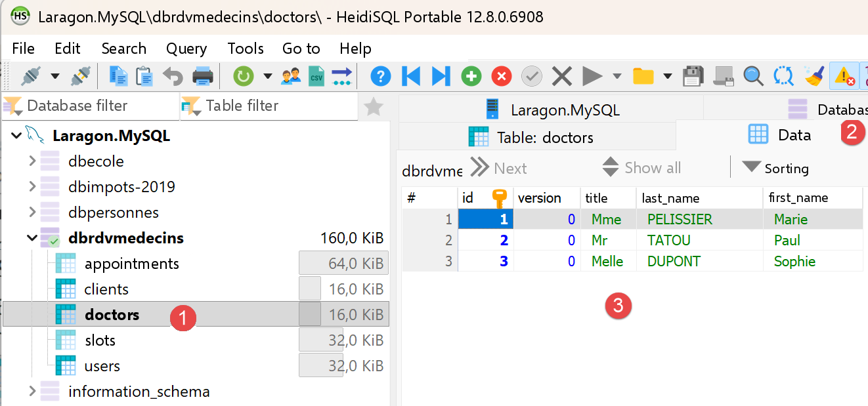
Task: Jump to first row with blue arrow icon
Action: [x=411, y=76]
